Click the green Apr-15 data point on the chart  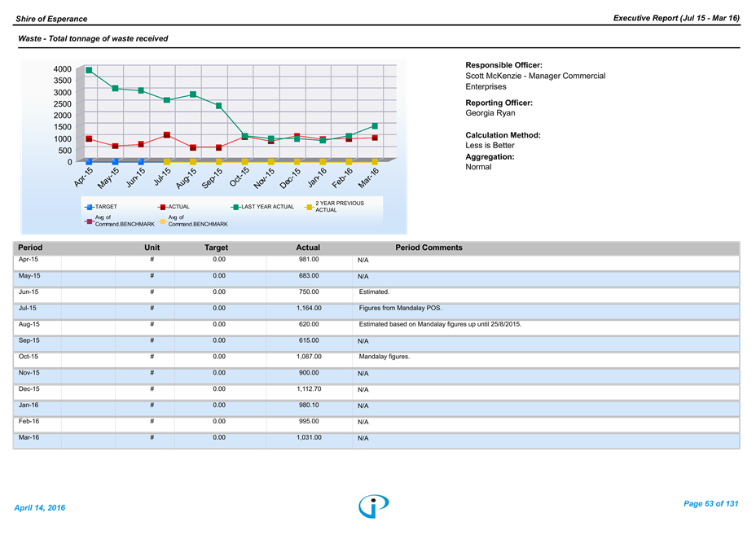pos(89,70)
